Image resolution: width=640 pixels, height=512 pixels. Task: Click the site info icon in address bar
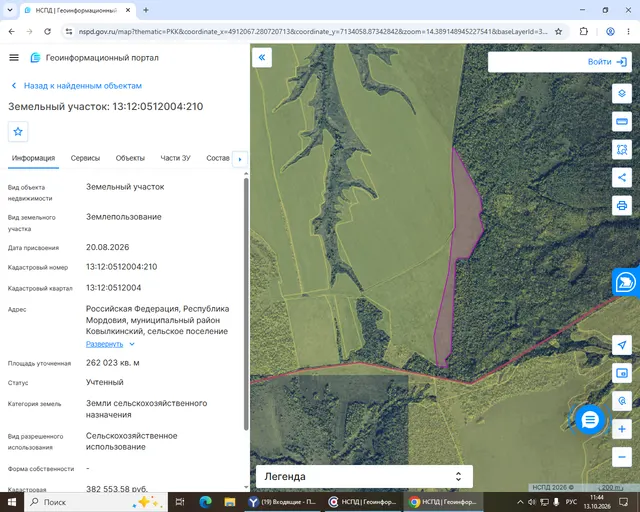pos(69,31)
